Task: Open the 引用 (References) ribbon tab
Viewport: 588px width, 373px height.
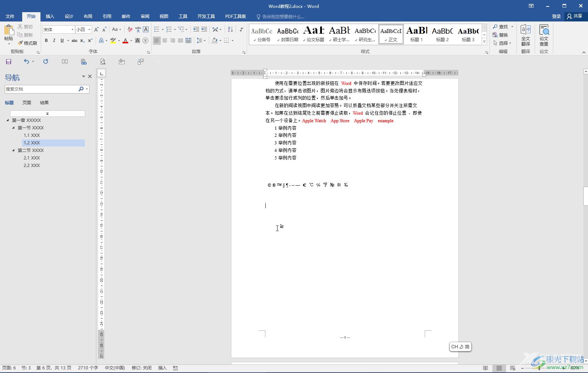Action: pos(107,16)
